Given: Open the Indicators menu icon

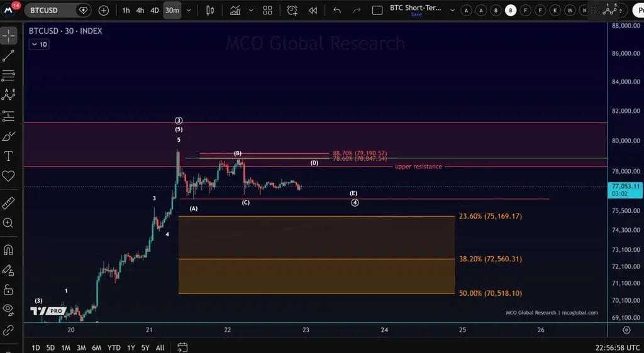Looking at the screenshot, I should [235, 10].
